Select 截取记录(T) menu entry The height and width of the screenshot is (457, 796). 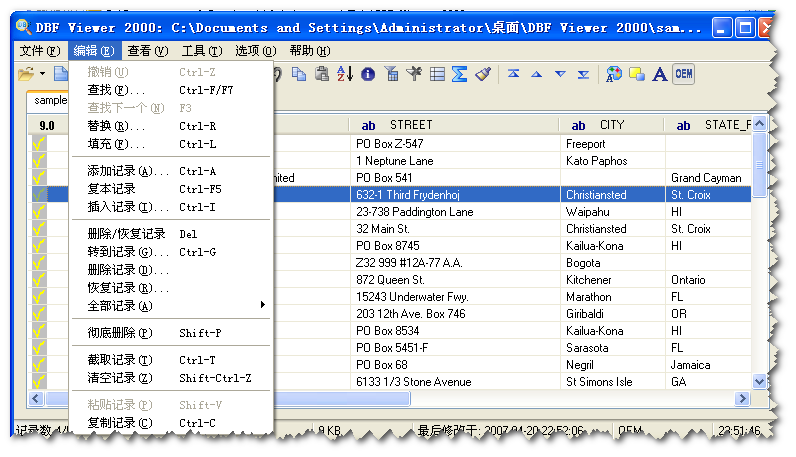coord(171,360)
